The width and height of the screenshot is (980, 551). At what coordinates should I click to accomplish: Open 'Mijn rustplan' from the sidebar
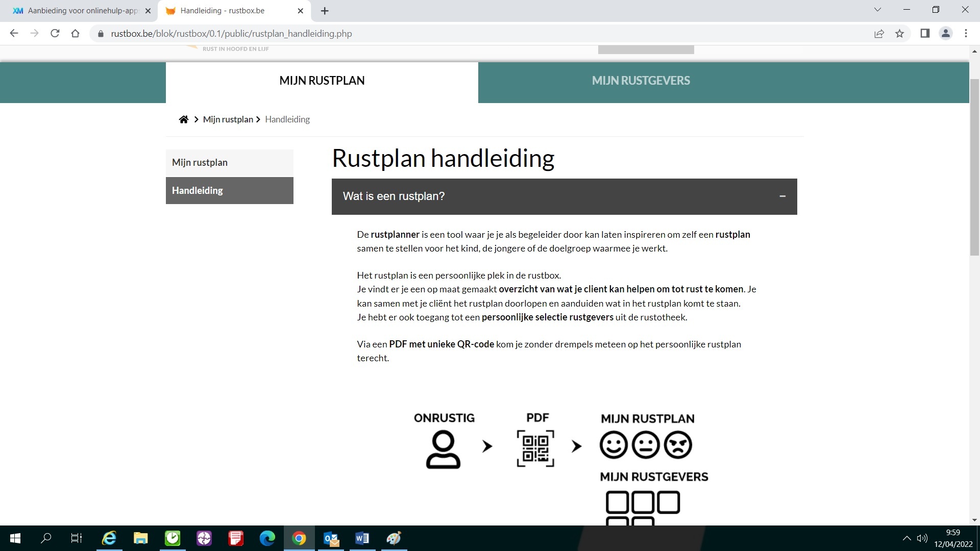point(200,162)
